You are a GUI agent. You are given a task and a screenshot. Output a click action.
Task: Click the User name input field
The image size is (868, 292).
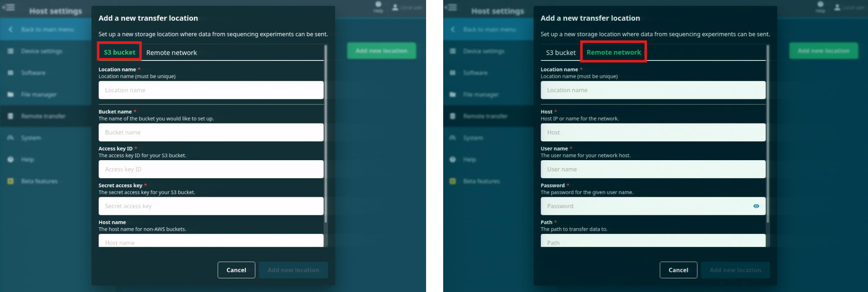click(x=653, y=169)
